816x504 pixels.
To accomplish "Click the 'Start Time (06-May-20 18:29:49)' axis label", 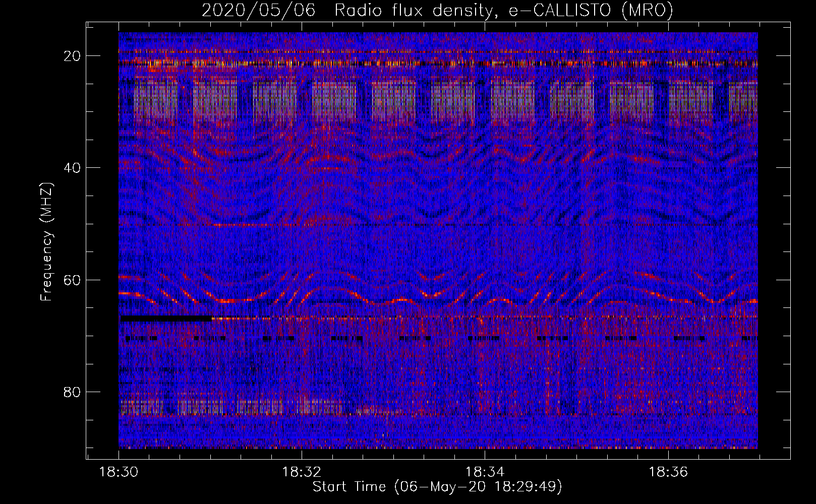I will point(437,487).
